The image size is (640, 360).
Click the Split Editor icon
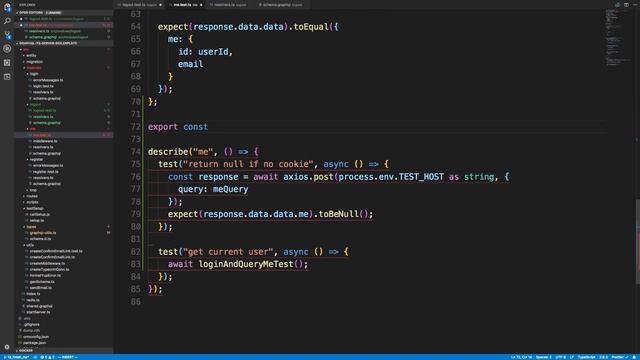point(626,5)
